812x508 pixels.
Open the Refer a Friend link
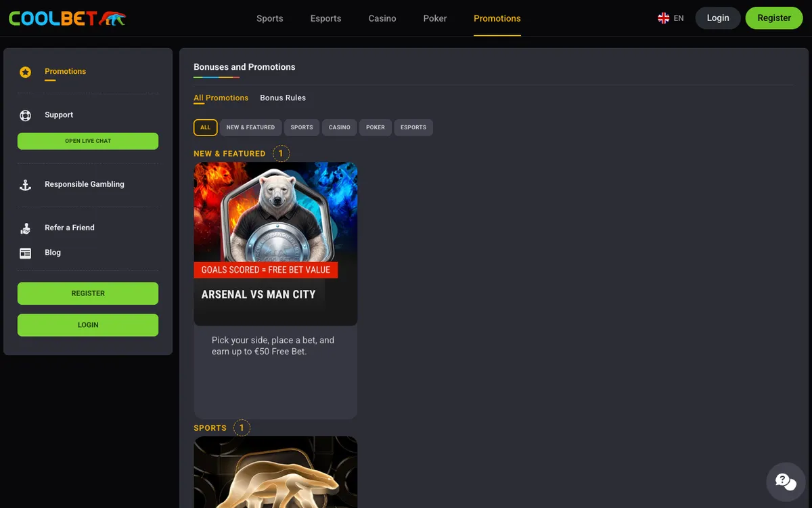70,228
